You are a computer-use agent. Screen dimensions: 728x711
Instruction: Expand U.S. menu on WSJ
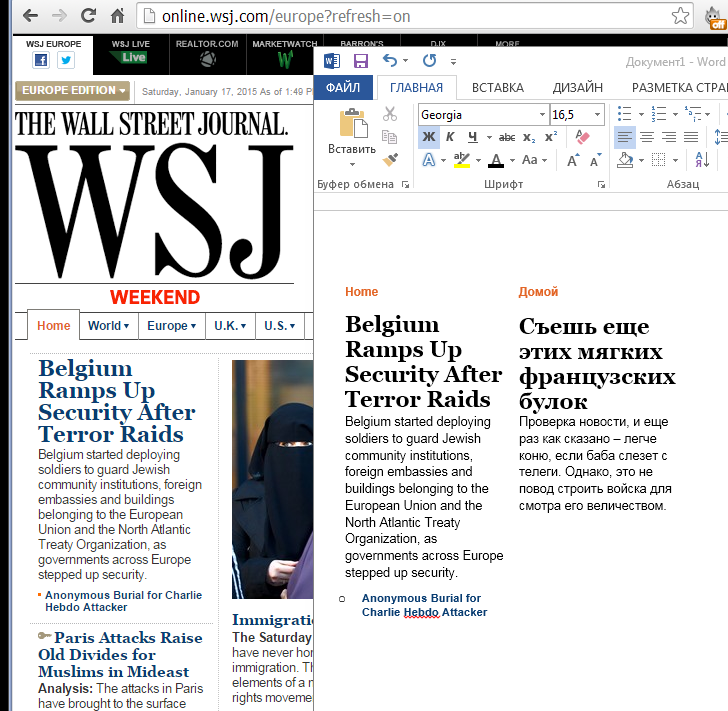(x=280, y=326)
